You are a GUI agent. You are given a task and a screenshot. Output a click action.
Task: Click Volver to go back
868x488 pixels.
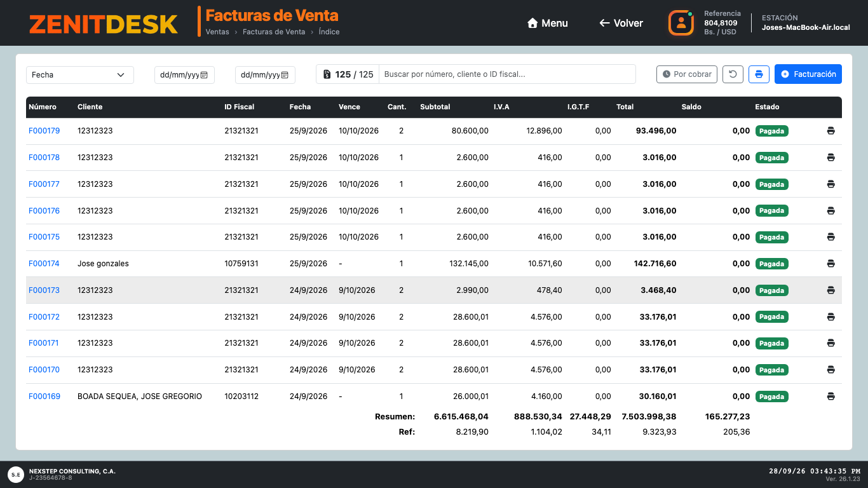[x=621, y=23]
